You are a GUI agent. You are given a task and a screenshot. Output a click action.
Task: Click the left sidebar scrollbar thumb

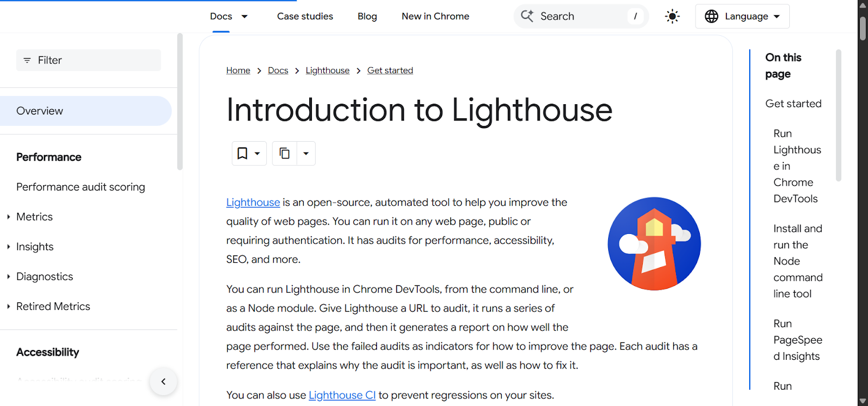point(180,101)
